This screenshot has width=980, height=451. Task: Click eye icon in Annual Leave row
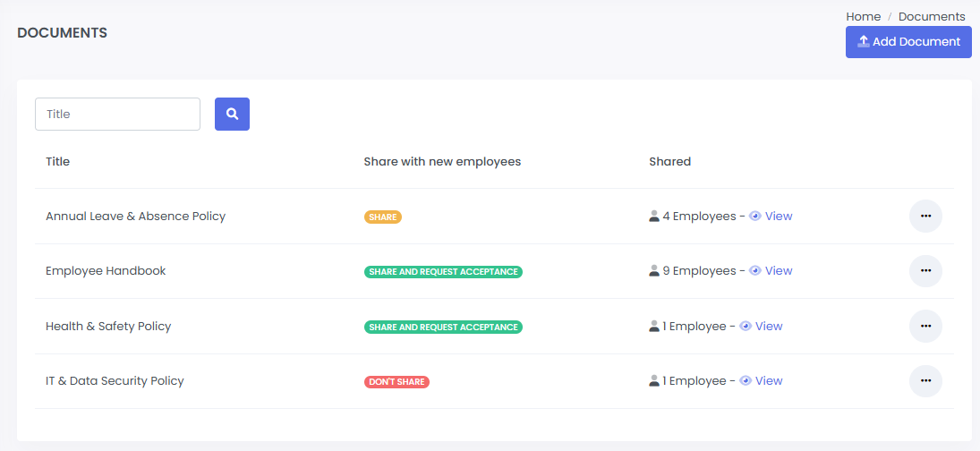755,217
